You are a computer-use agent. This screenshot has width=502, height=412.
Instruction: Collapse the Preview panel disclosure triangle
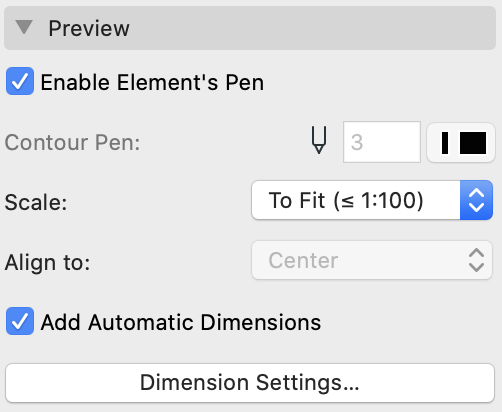point(24,27)
